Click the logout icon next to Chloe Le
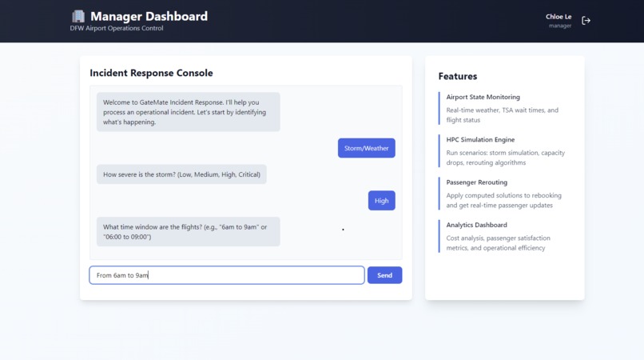 click(x=586, y=21)
